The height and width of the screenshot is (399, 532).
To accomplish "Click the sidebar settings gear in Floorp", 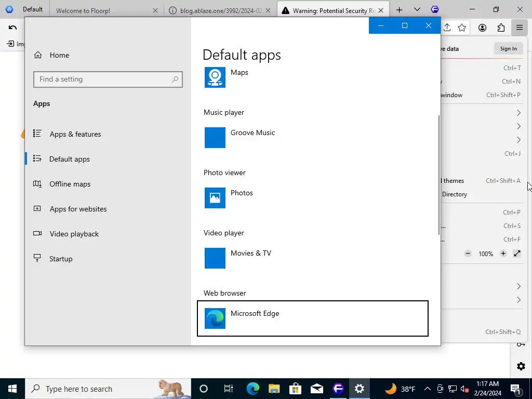I will [x=521, y=366].
